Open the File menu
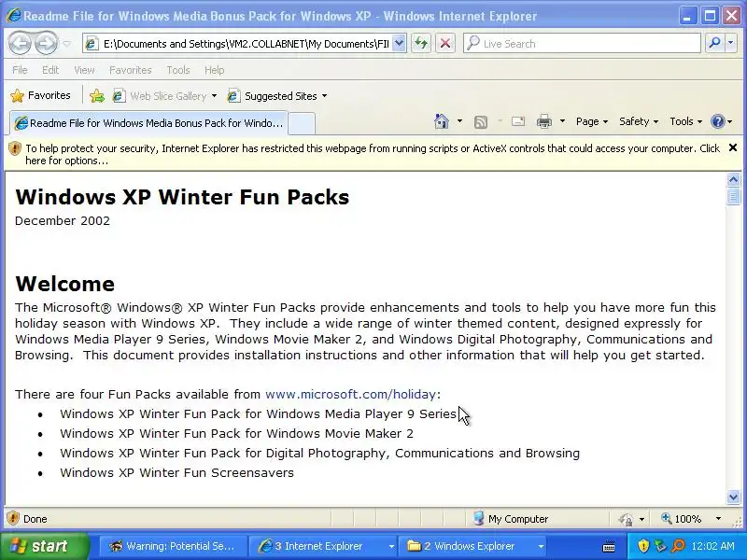Image resolution: width=747 pixels, height=560 pixels. coord(20,70)
